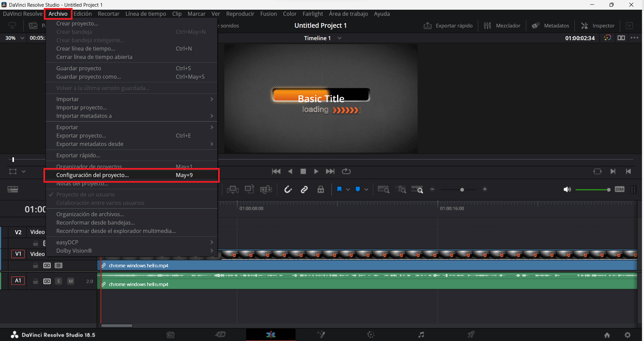The image size is (644, 341).
Task: Toggle the position lock icon
Action: pos(321,190)
